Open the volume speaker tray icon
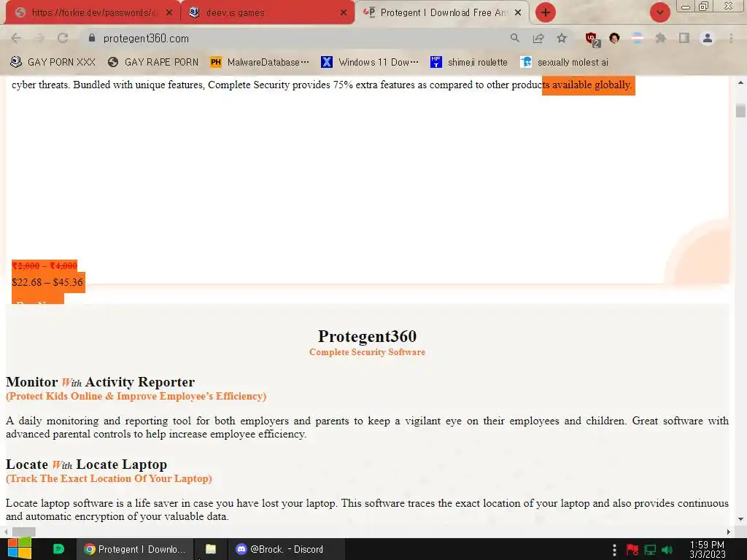 (x=667, y=550)
